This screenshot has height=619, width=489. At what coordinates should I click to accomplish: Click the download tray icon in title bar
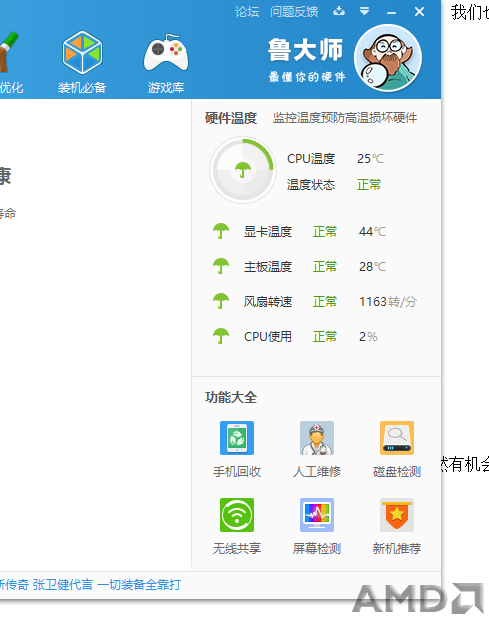(x=339, y=11)
